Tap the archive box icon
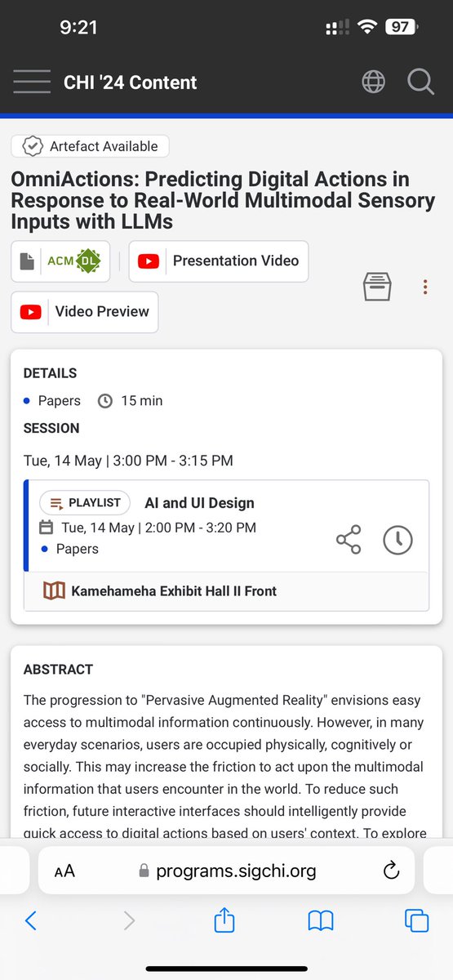Image resolution: width=453 pixels, height=980 pixels. point(378,287)
